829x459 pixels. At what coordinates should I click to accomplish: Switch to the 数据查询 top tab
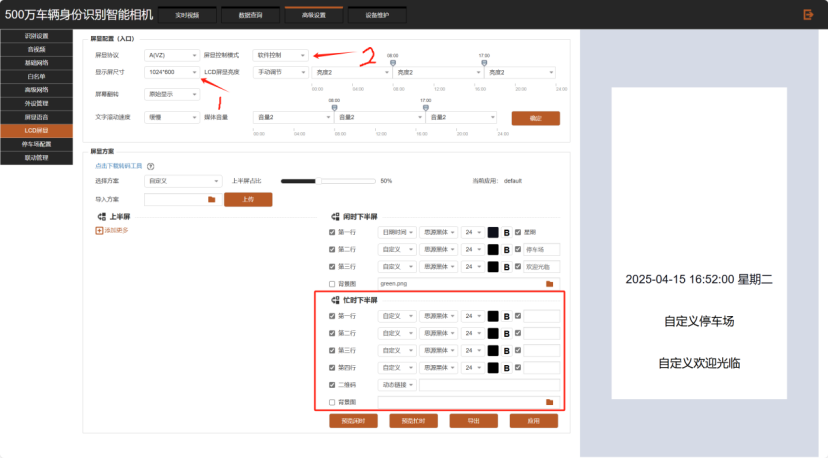[251, 15]
